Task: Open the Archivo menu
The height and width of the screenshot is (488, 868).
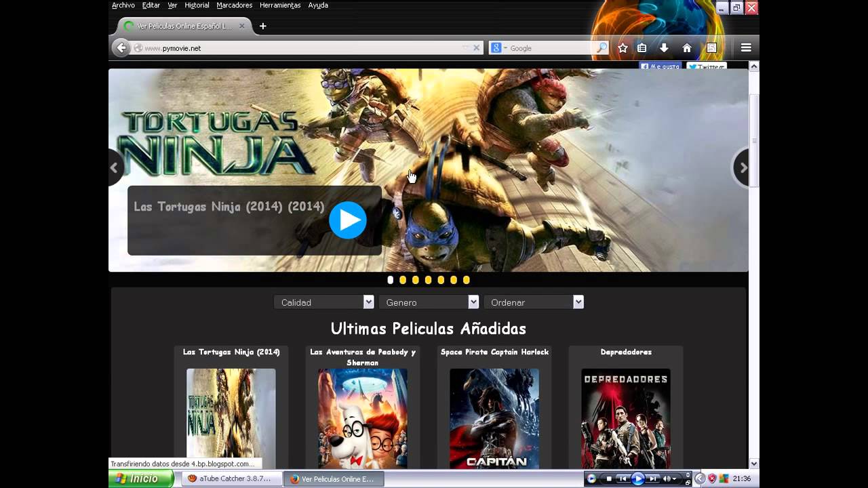Action: 123,5
